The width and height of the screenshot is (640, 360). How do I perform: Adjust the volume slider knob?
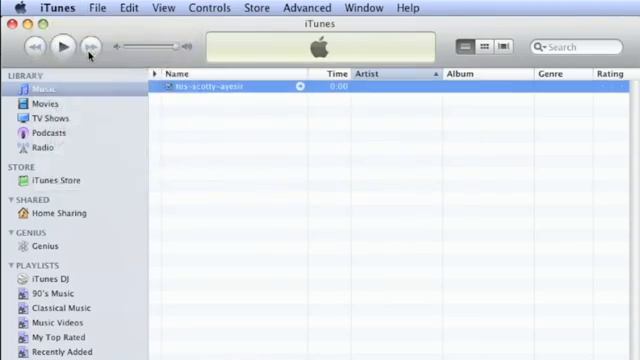tap(175, 47)
